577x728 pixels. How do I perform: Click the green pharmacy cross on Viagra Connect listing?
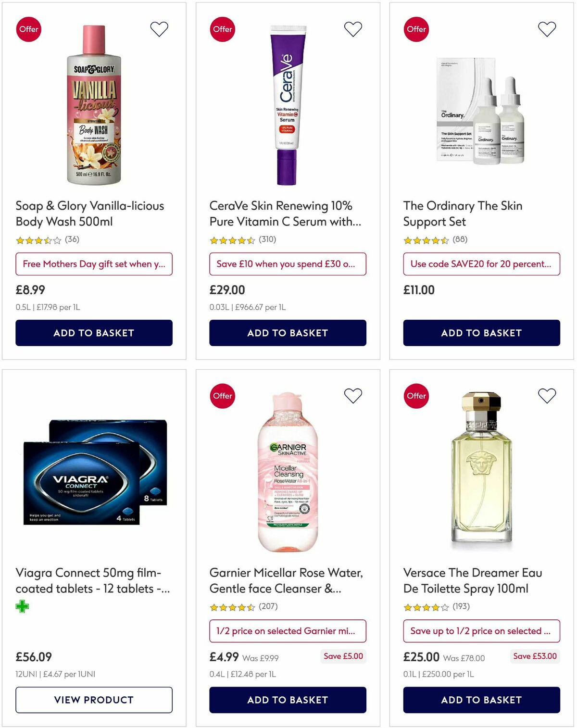[23, 606]
